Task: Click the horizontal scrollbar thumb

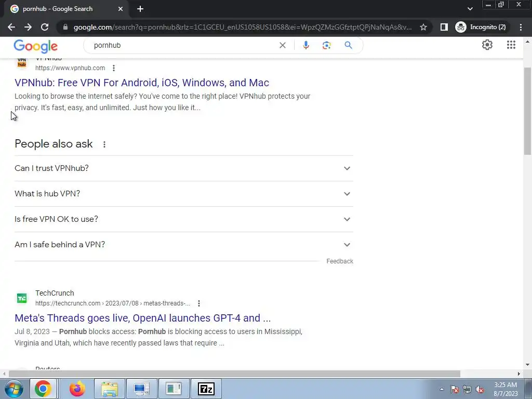Action: pos(234,374)
